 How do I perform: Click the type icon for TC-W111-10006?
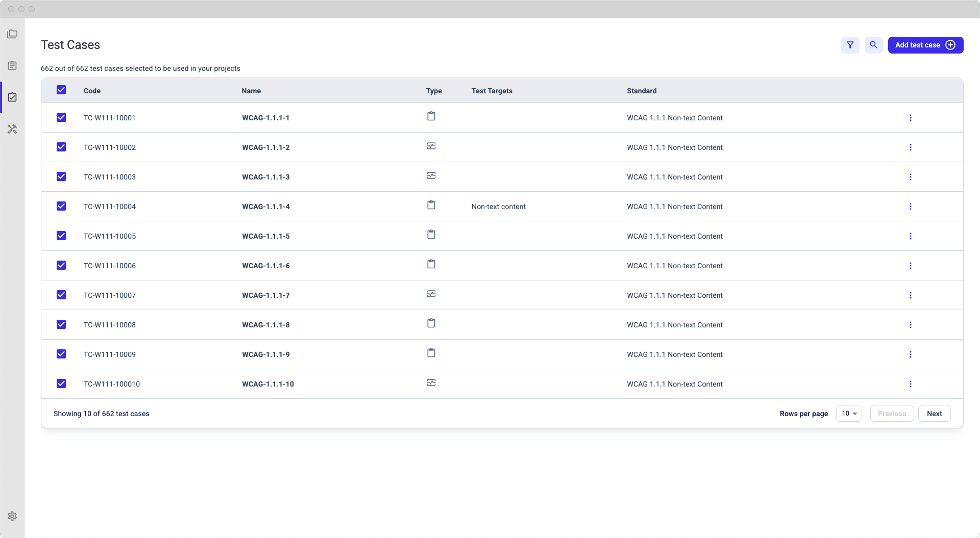point(431,264)
